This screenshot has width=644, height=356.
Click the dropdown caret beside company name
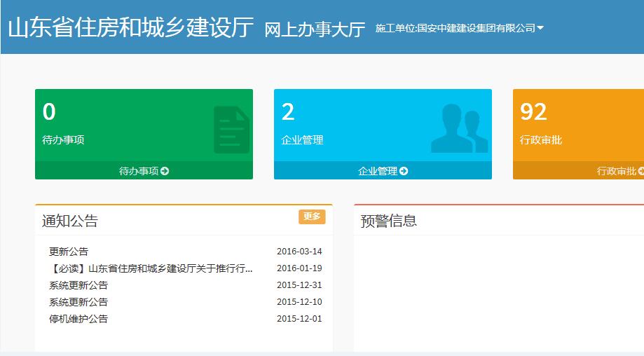(x=540, y=28)
